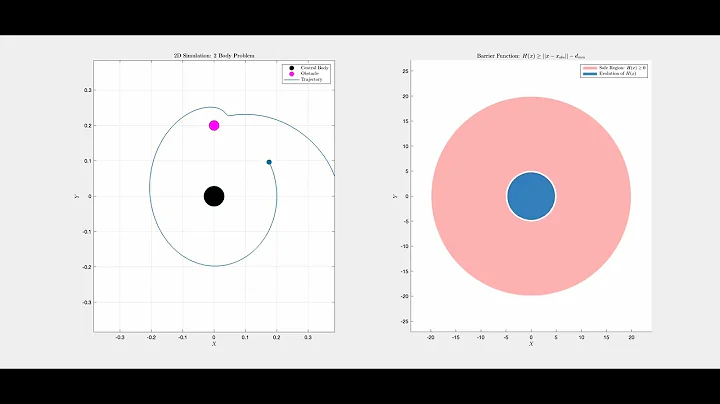Select the "Safe Region: H(x) ≥ 0" legend entry
Viewport: 720px width, 404px height.
[622, 68]
